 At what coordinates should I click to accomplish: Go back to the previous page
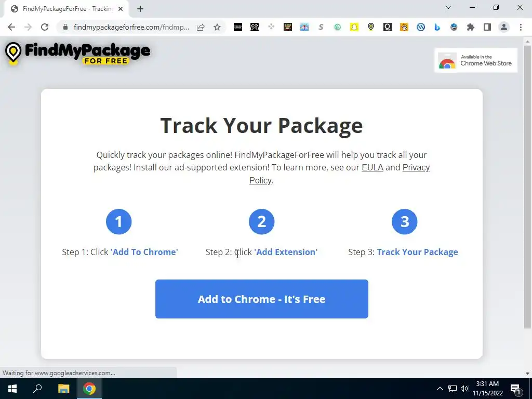(11, 27)
